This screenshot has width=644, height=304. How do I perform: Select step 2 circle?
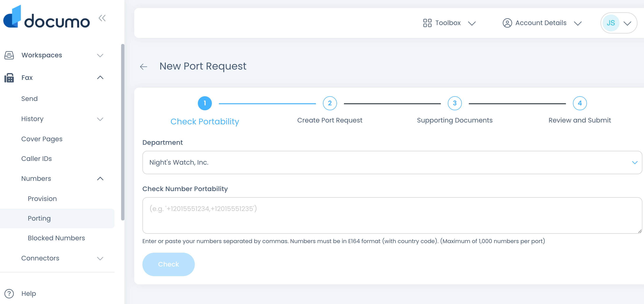(330, 103)
